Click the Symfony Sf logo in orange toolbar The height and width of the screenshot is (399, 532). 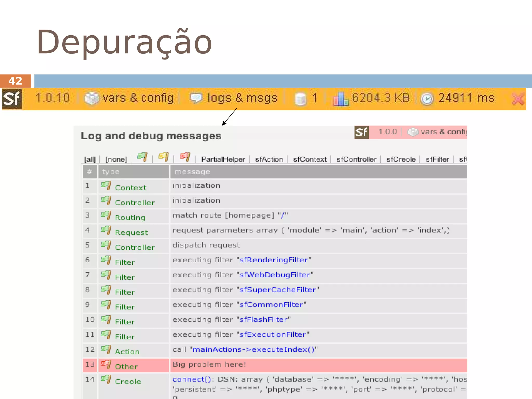12,99
